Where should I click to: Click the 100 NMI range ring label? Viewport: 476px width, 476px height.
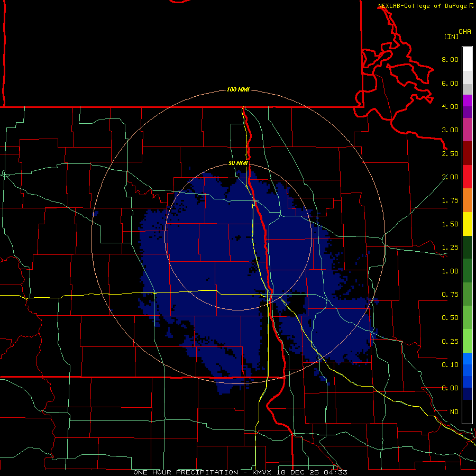tap(238, 89)
